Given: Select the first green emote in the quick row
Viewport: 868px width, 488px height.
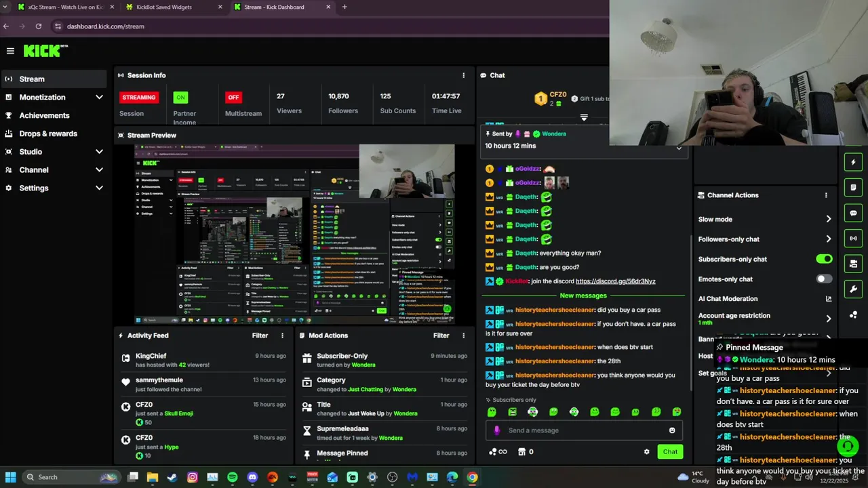Looking at the screenshot, I should [492, 412].
